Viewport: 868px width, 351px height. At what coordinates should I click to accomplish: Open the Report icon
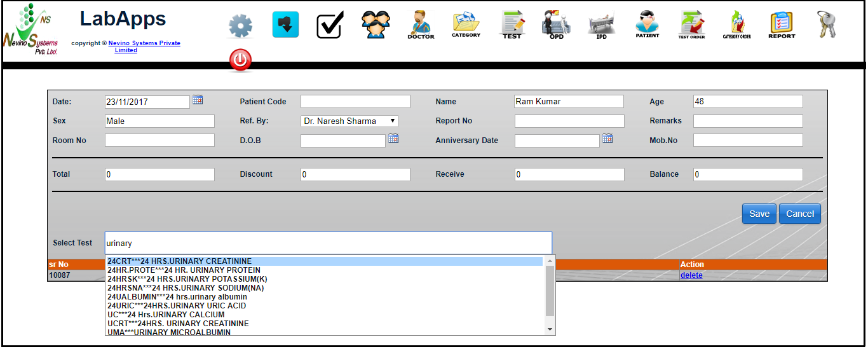point(782,25)
